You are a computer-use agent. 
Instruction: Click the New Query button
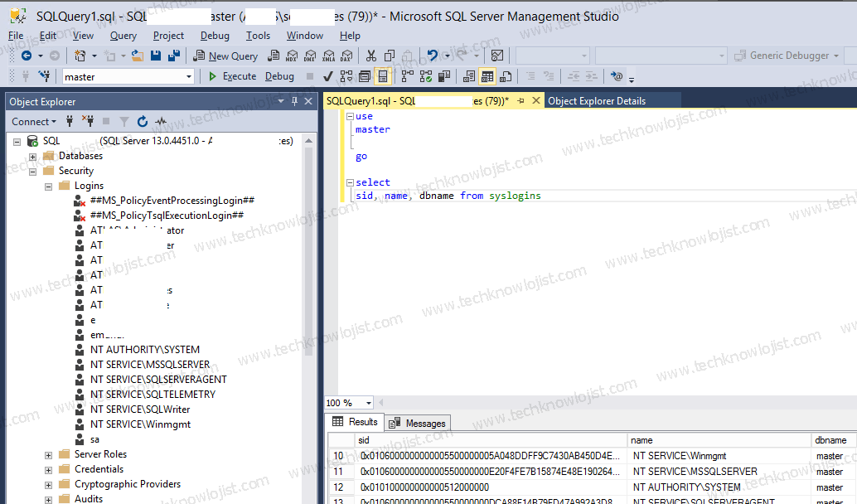click(225, 56)
